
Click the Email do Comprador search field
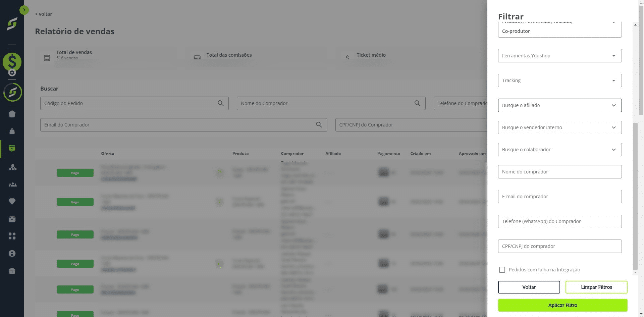(183, 125)
